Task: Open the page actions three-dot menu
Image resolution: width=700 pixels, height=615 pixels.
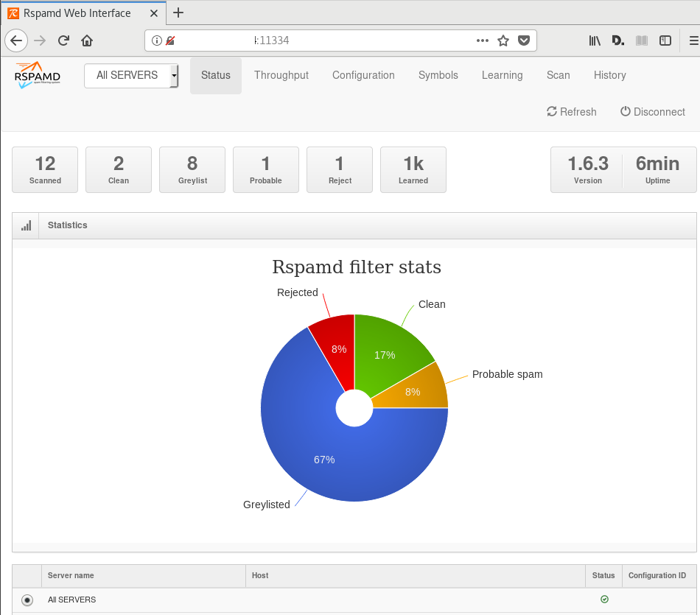Action: coord(483,41)
